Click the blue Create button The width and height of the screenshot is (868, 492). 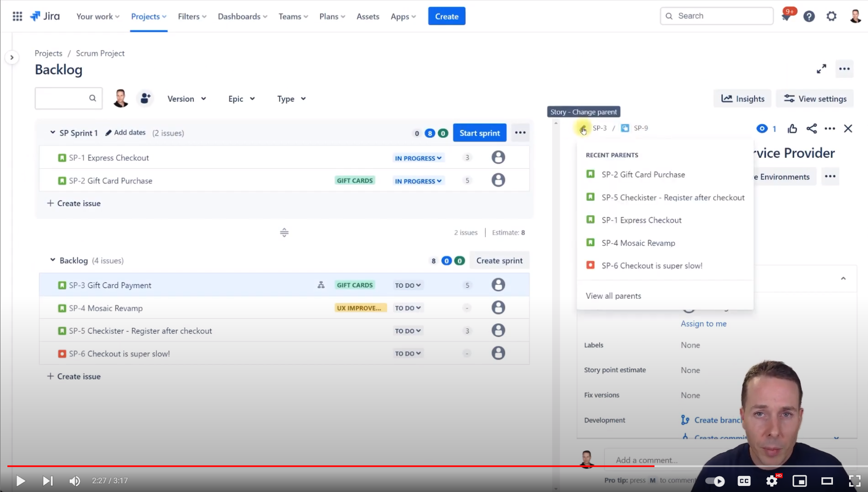click(446, 16)
